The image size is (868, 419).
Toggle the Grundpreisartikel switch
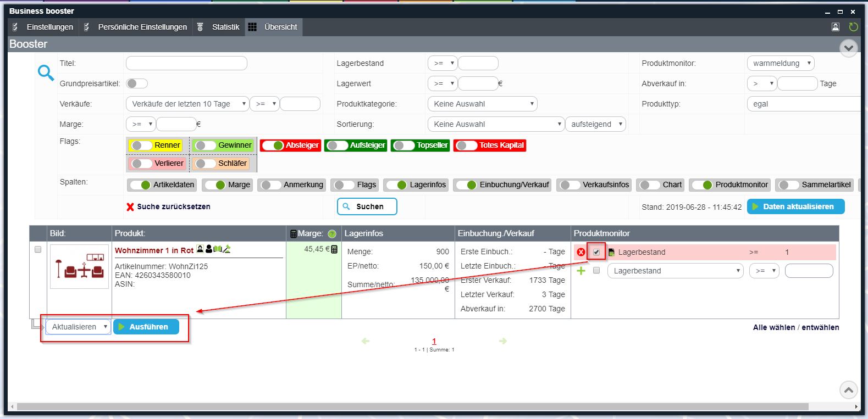coord(137,83)
